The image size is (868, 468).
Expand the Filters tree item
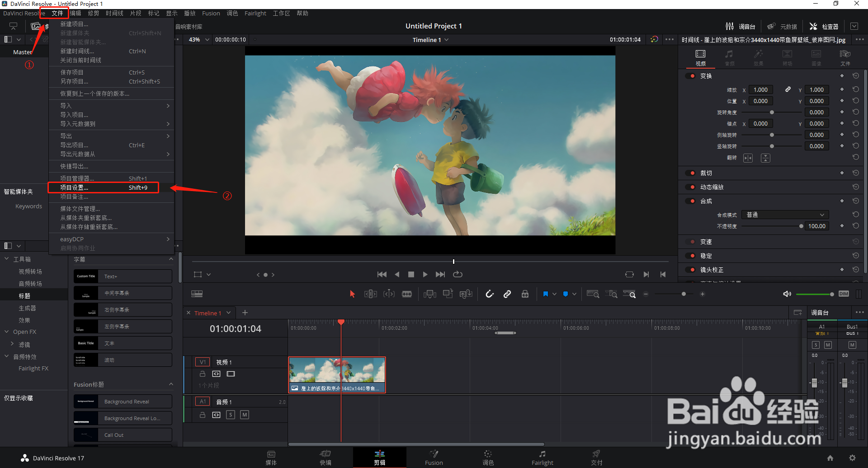[x=12, y=344]
